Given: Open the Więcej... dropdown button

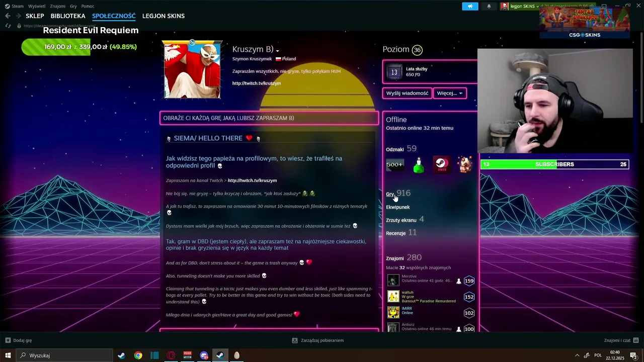Looking at the screenshot, I should click(449, 93).
